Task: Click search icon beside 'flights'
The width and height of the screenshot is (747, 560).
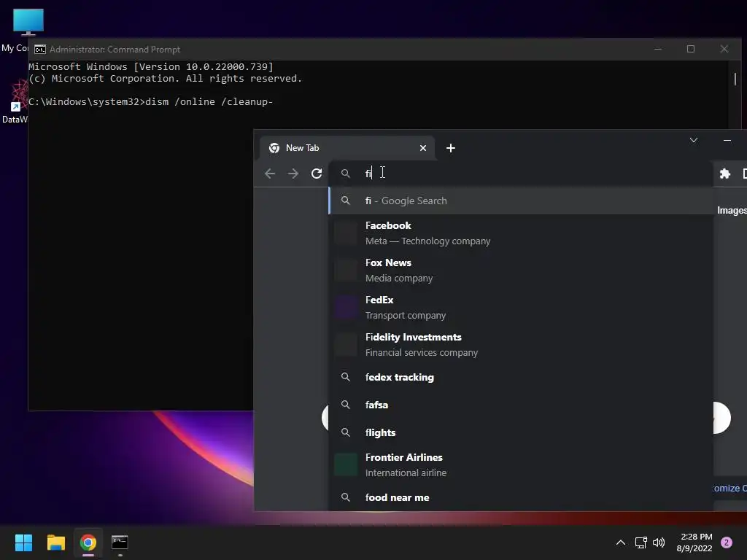Action: (345, 432)
